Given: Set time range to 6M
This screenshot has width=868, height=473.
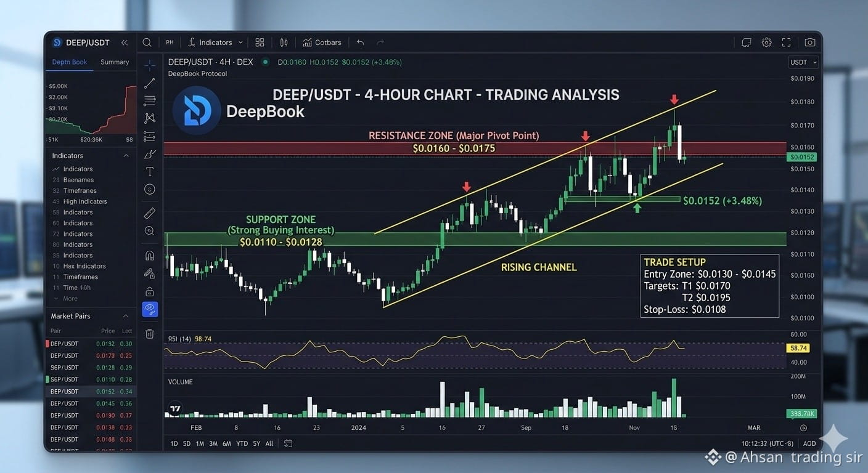Looking at the screenshot, I should pos(227,443).
